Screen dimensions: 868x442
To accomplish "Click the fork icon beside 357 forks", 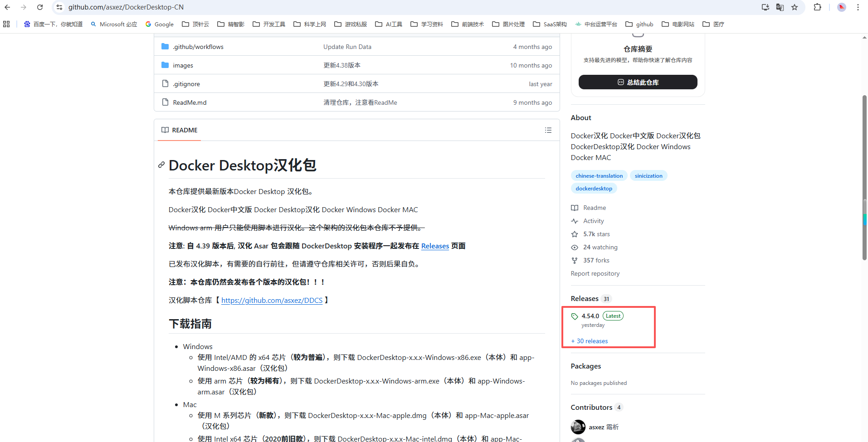I will tap(575, 260).
